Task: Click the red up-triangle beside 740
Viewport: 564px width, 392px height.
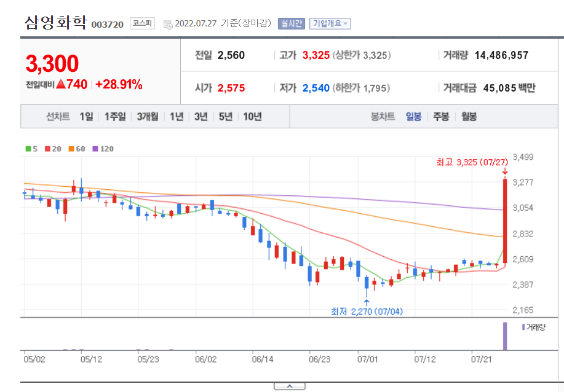Action: 61,84
